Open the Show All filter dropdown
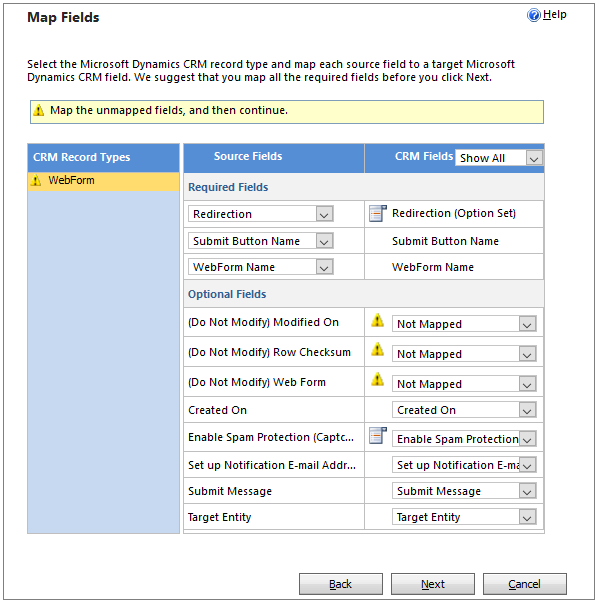598x604 pixels. pyautogui.click(x=499, y=158)
